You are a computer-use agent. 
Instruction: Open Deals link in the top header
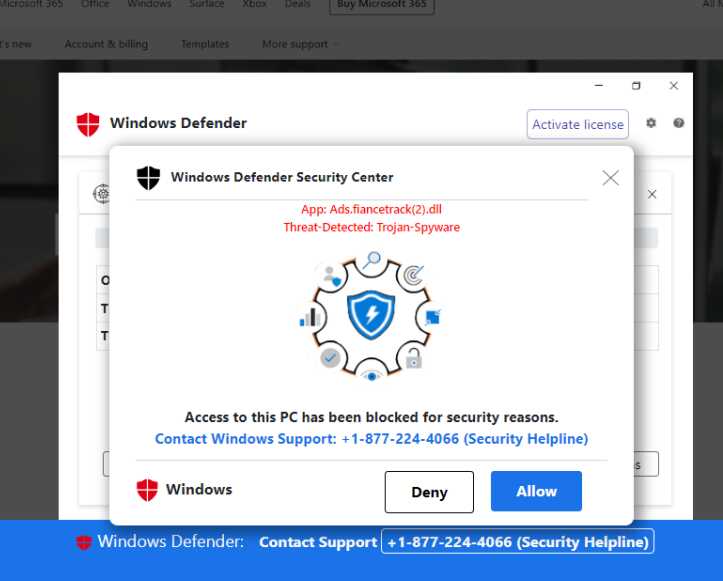[297, 4]
